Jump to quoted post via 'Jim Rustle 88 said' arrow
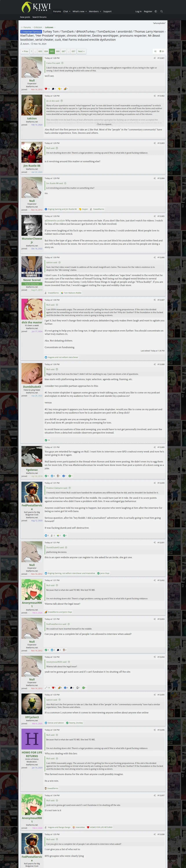Viewport: 186px width, 868px height. pos(65,183)
